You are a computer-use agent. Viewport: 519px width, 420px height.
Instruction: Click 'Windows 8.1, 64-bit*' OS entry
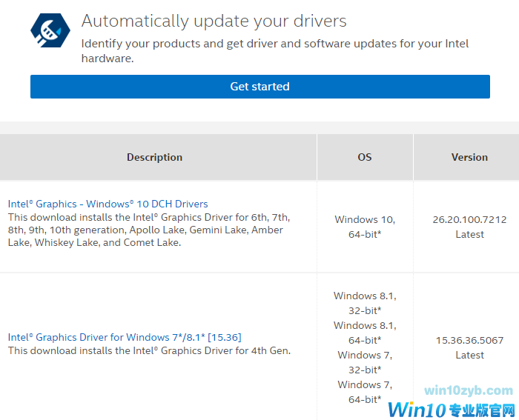tap(365, 333)
